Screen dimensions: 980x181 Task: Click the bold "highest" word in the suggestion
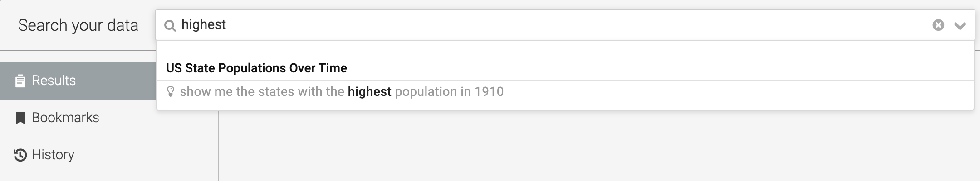tap(369, 92)
